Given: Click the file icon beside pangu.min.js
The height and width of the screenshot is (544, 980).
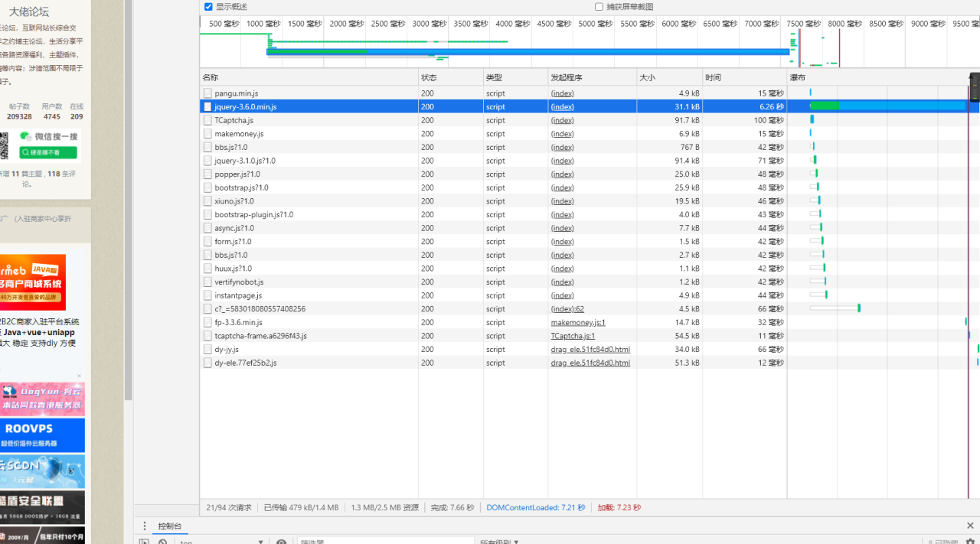Looking at the screenshot, I should click(207, 93).
